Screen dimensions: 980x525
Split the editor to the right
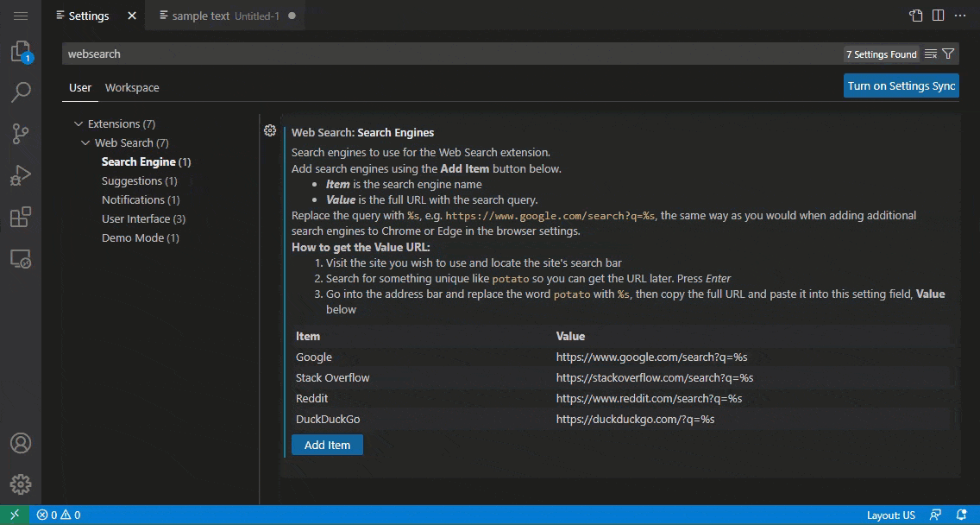coord(938,16)
